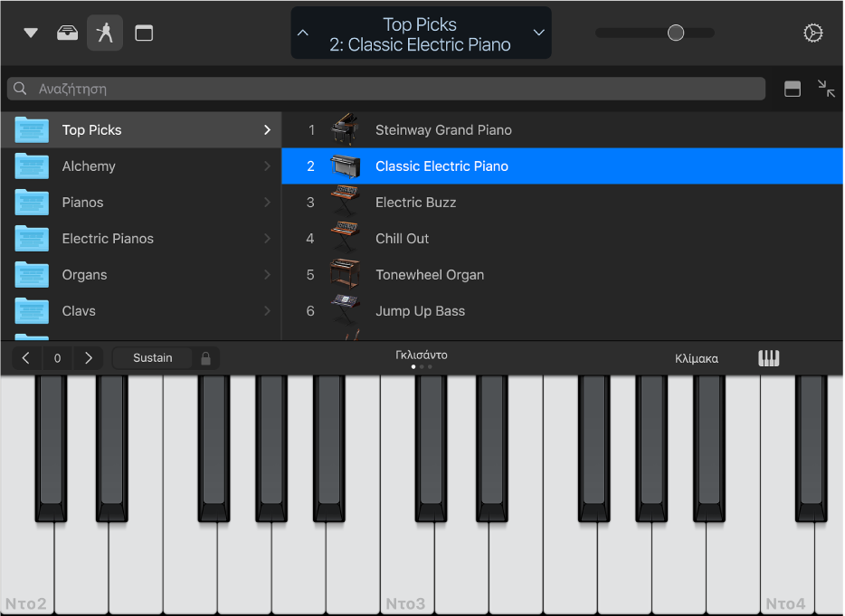845x616 pixels.
Task: Click the Chill Out synth thumbnail
Action: click(x=345, y=237)
